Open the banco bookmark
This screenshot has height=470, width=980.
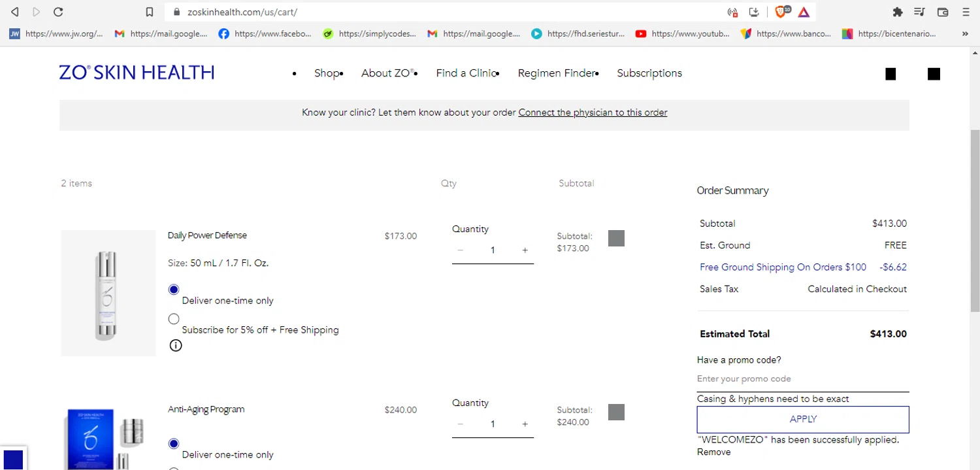pyautogui.click(x=787, y=34)
